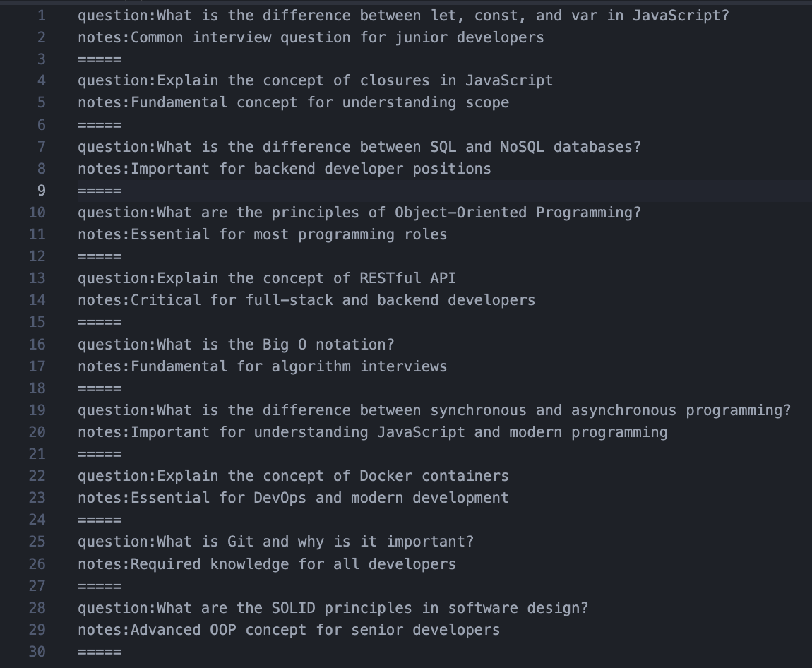Click line number 1 in the gutter
The width and height of the screenshot is (812, 668).
point(41,15)
